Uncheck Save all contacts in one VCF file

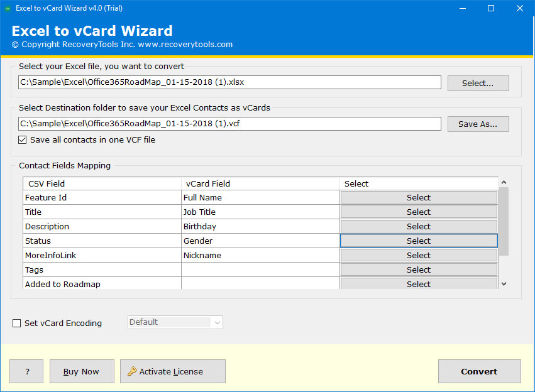(x=23, y=139)
